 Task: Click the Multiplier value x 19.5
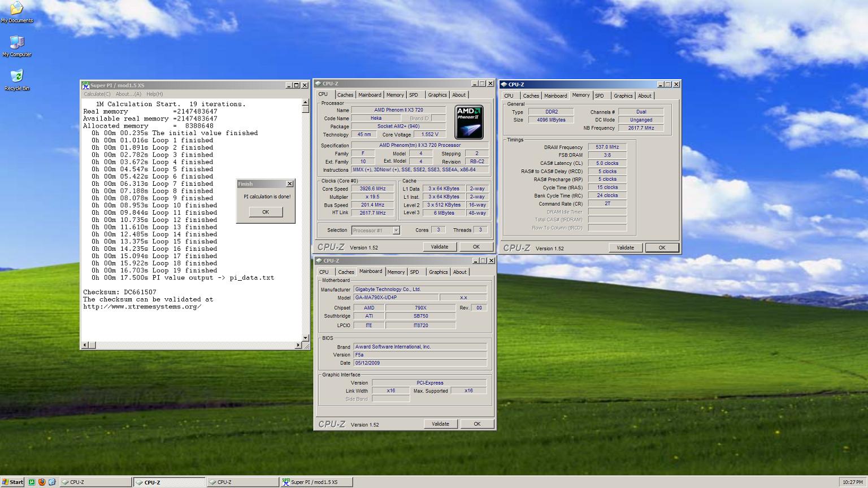[372, 197]
